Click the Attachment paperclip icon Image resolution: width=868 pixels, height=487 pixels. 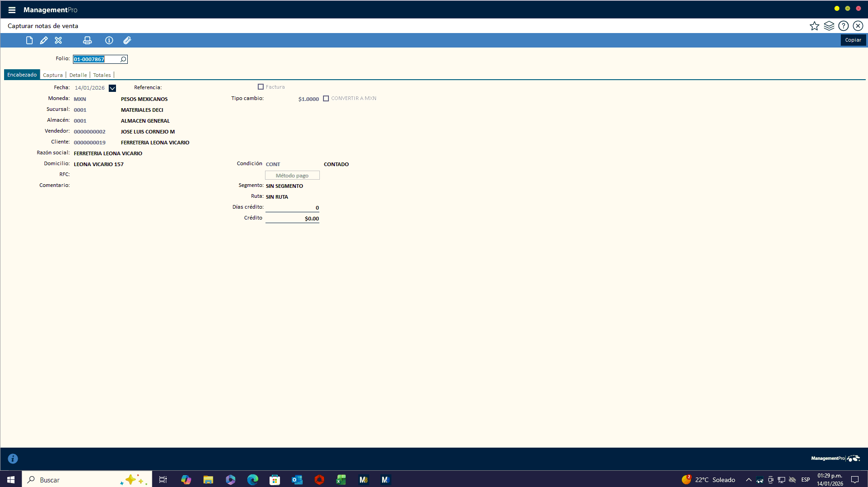coord(127,40)
